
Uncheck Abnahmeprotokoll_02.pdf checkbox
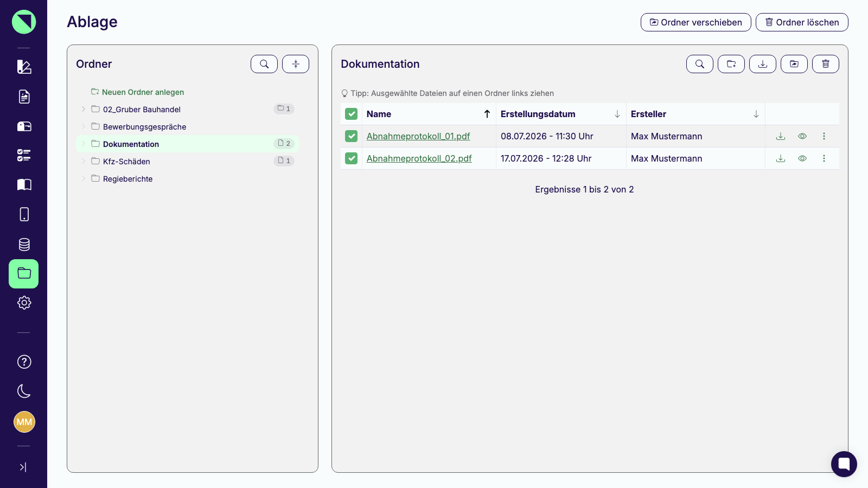tap(352, 158)
